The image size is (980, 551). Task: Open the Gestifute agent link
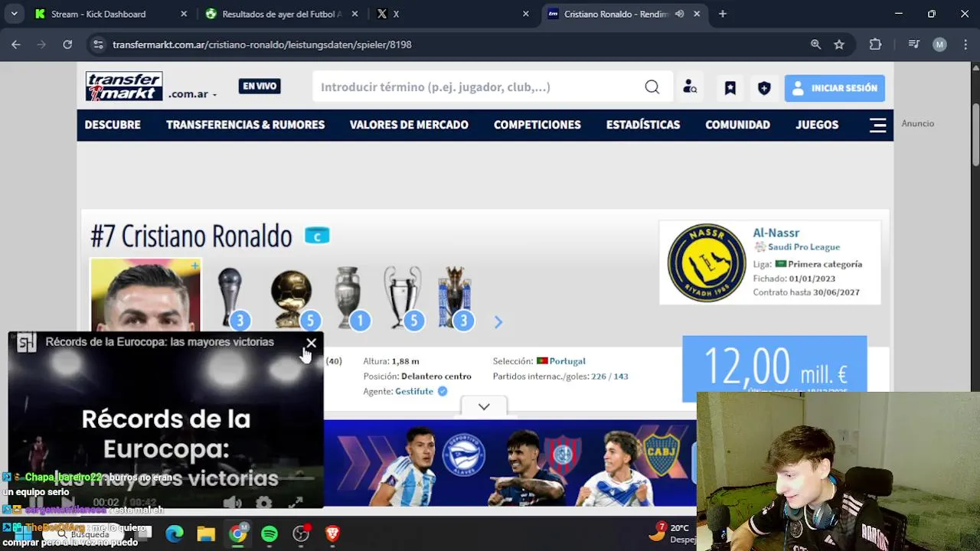pyautogui.click(x=414, y=391)
